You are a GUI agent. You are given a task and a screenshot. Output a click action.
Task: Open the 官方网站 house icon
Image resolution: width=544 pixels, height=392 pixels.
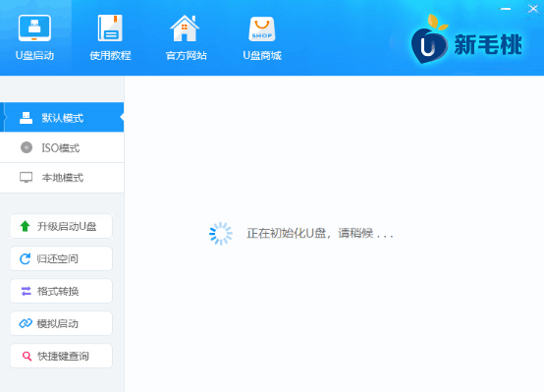[x=185, y=28]
